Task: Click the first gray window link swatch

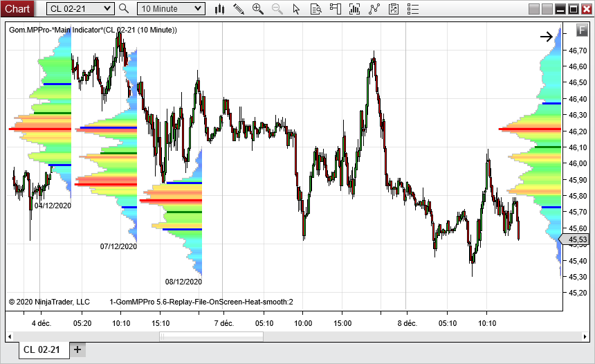Action: click(534, 9)
